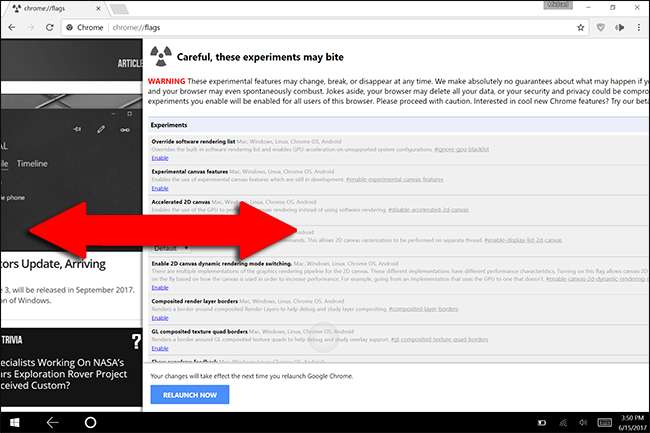Click the 'GL composited texture quad borders' title
Screen dimensions: 650x433
[199, 331]
